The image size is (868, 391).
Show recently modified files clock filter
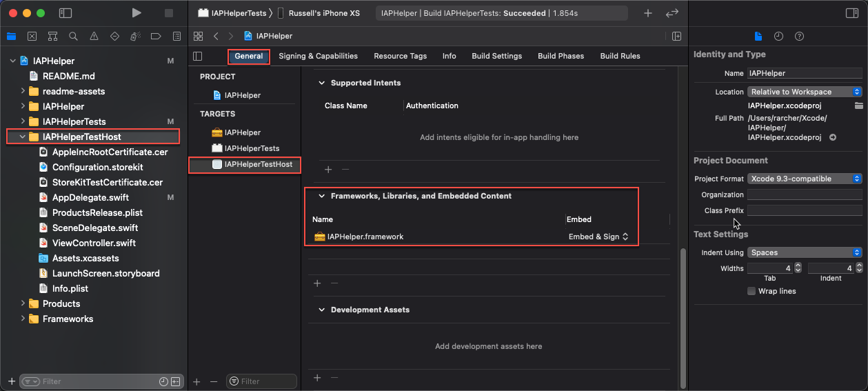coord(163,381)
